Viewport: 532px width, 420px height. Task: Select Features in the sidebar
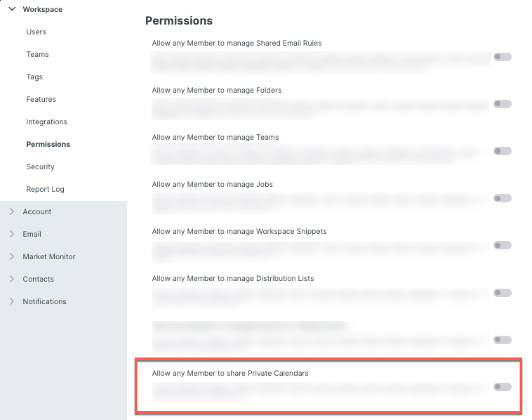pos(41,99)
